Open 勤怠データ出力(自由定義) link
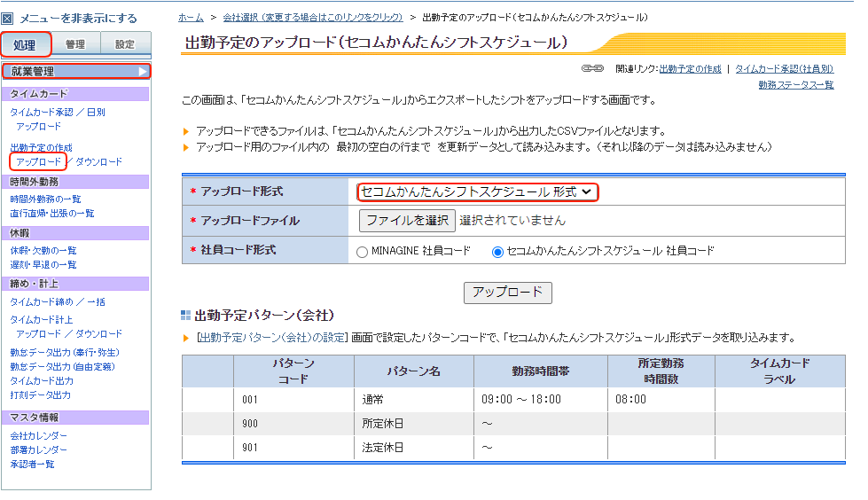The width and height of the screenshot is (868, 500). coord(63,366)
